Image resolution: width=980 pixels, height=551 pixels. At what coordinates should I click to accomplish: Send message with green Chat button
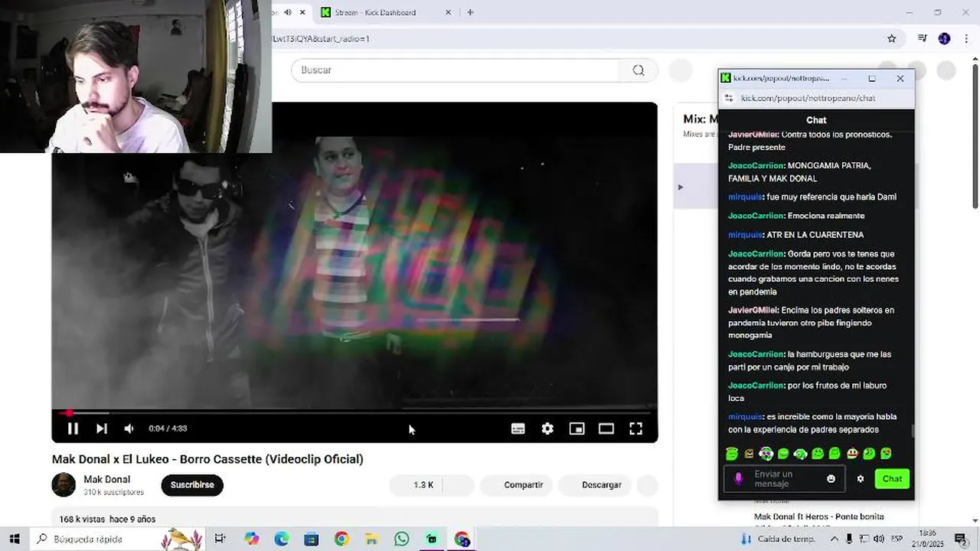coord(892,478)
